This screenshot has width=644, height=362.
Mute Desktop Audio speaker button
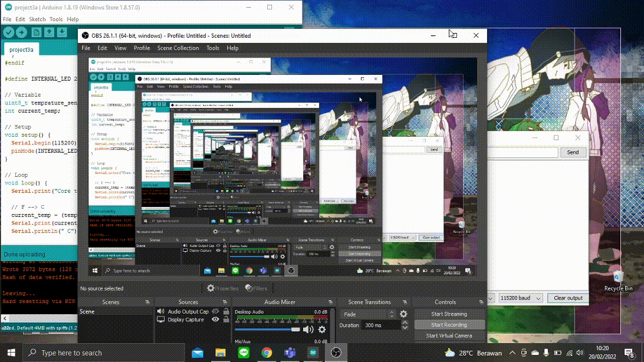(x=308, y=329)
